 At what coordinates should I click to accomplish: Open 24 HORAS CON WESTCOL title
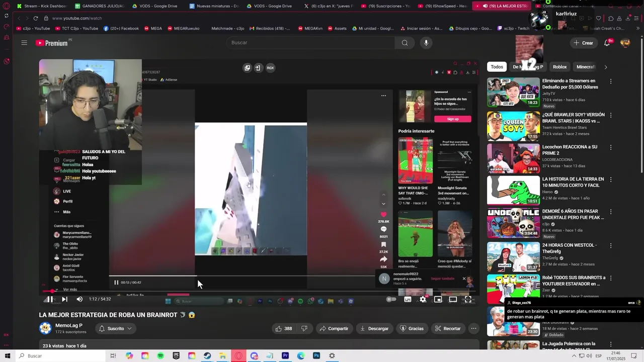pos(569,248)
